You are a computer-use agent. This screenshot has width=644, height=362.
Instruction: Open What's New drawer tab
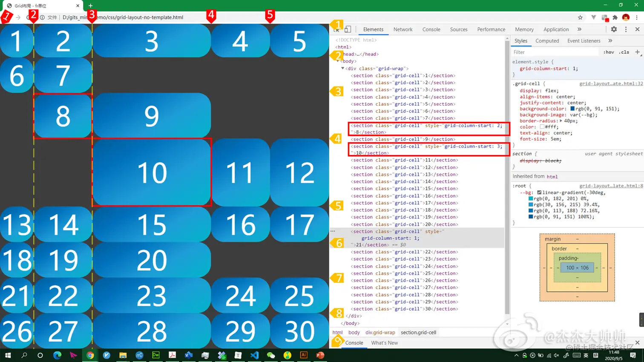(x=384, y=343)
